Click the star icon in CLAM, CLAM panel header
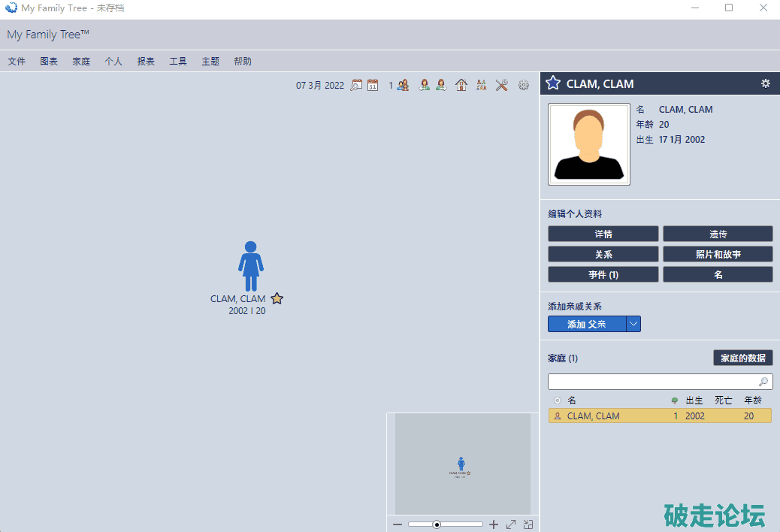This screenshot has height=532, width=780. point(553,83)
